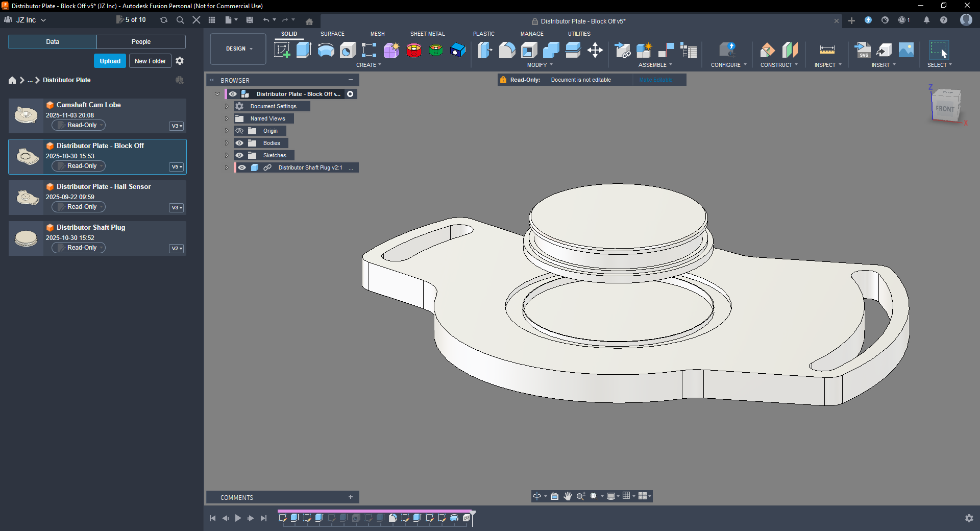The width and height of the screenshot is (980, 531).
Task: Expand the Document Settings node
Action: [x=227, y=106]
